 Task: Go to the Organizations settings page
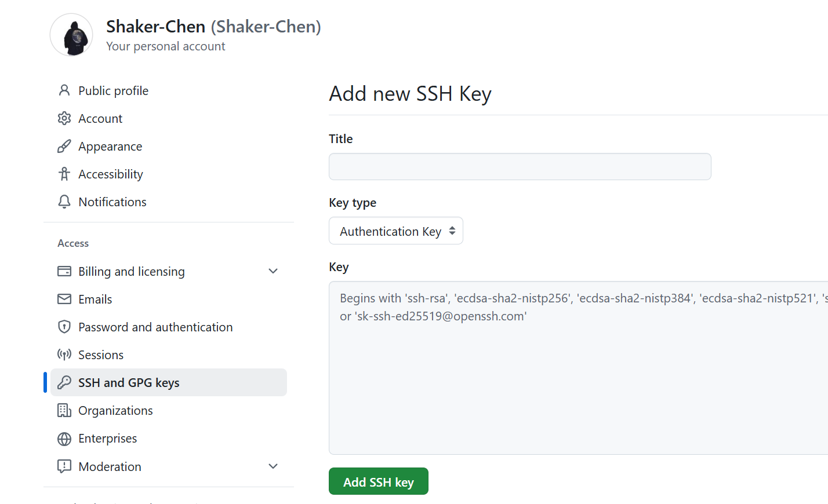(115, 411)
